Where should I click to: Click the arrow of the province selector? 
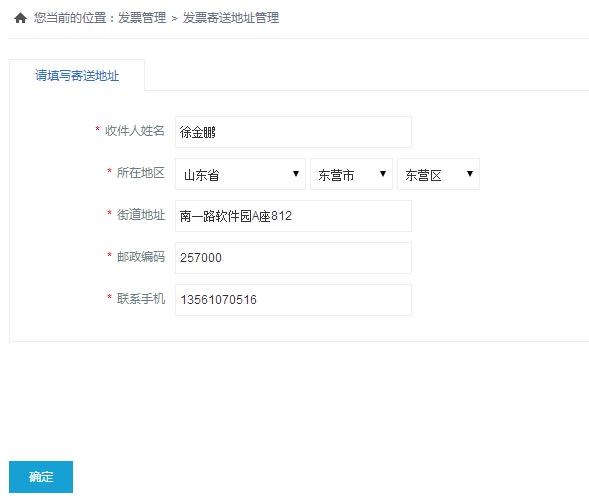pos(296,174)
